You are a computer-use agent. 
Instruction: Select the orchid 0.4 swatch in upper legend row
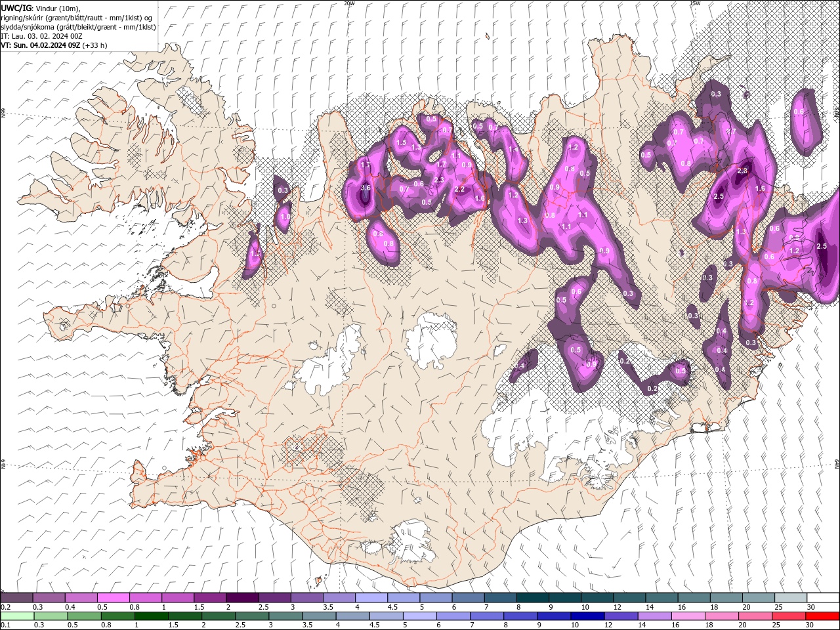(81, 598)
